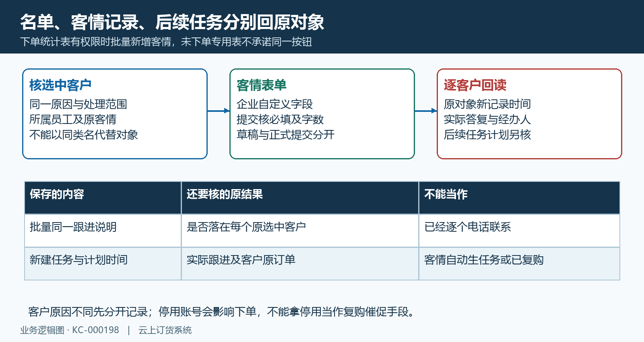The width and height of the screenshot is (644, 342).
Task: Click the title "名单、客情记录、后续任务分别回原对象"
Action: click(x=172, y=22)
